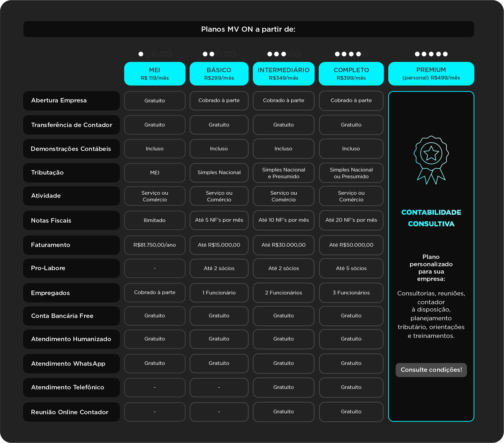Click the Abertura Empresa row label
The height and width of the screenshot is (443, 504).
coord(71,100)
